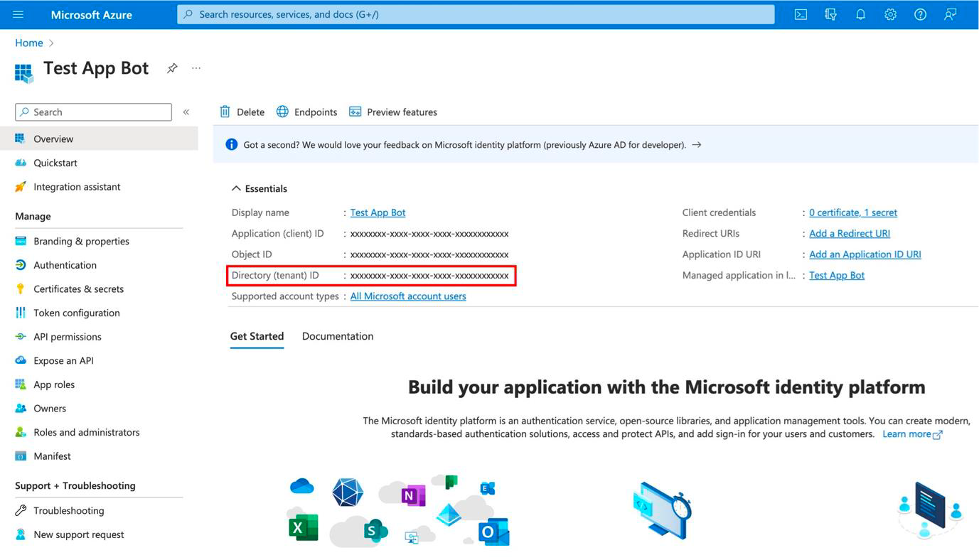Image resolution: width=979 pixels, height=560 pixels.
Task: Select Overview in the sidebar
Action: tap(99, 139)
